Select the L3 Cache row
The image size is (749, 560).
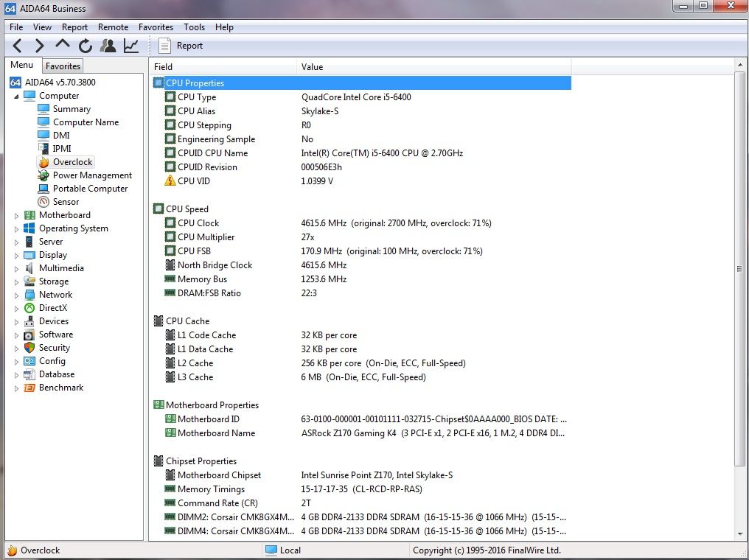click(x=362, y=377)
